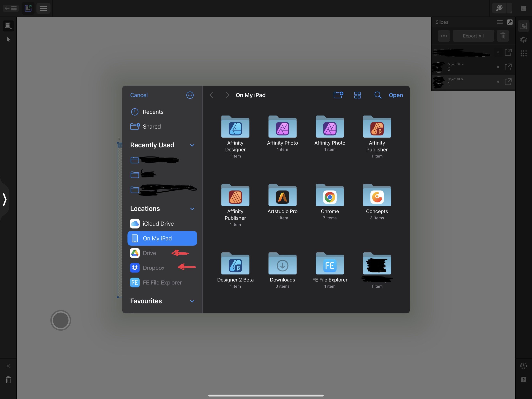Screen dimensions: 532x399
Task: Open search in the file picker
Action: pyautogui.click(x=378, y=95)
